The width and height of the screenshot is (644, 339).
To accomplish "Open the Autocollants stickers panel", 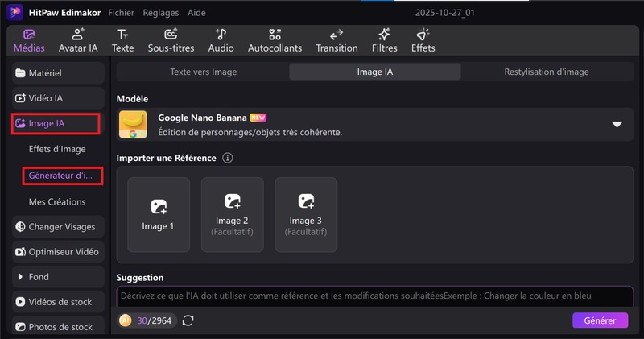I will [275, 41].
